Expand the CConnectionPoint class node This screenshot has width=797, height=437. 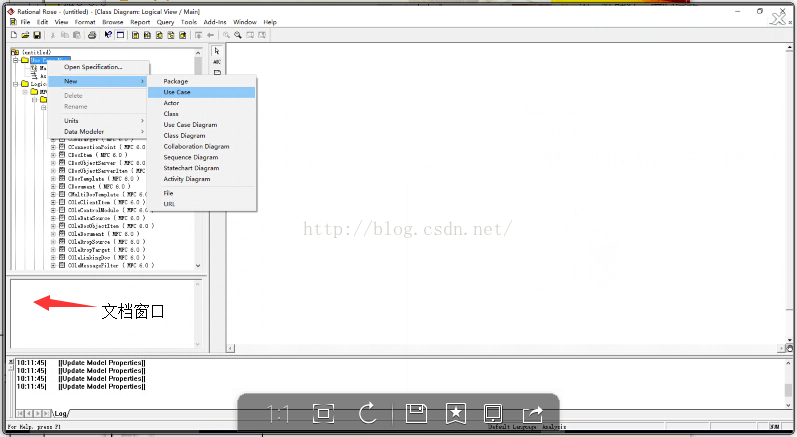point(53,147)
